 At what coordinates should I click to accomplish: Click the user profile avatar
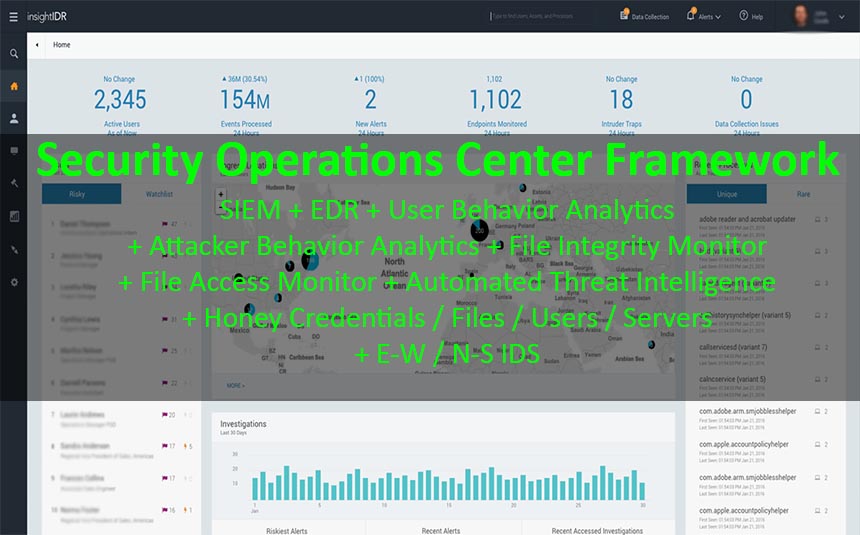click(x=801, y=16)
